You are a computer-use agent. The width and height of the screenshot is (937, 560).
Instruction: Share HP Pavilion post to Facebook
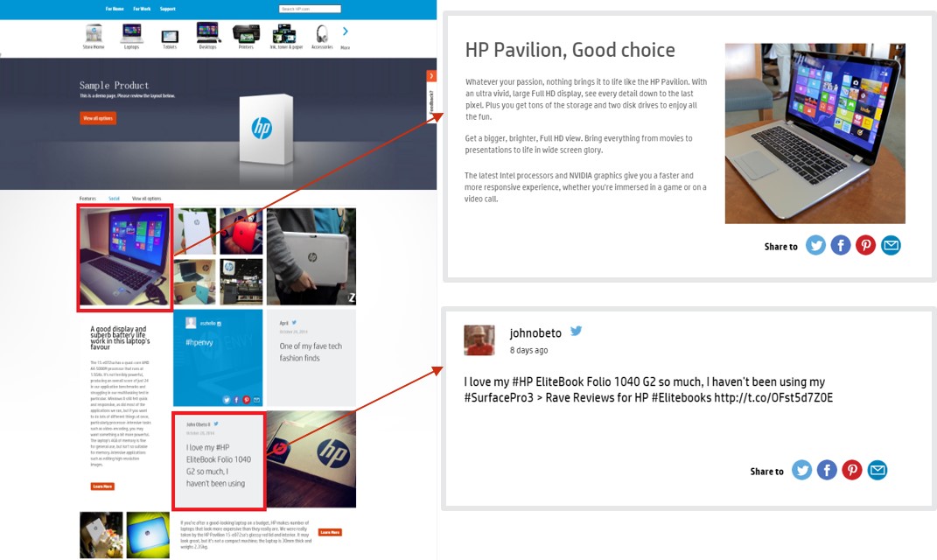point(841,245)
